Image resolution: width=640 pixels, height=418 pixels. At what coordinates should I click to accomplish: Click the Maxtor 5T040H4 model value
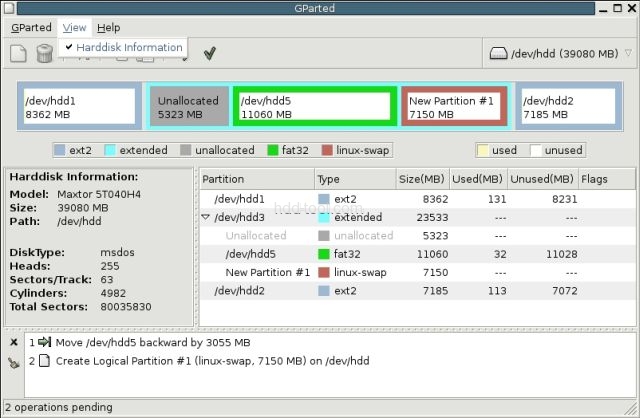[x=99, y=194]
